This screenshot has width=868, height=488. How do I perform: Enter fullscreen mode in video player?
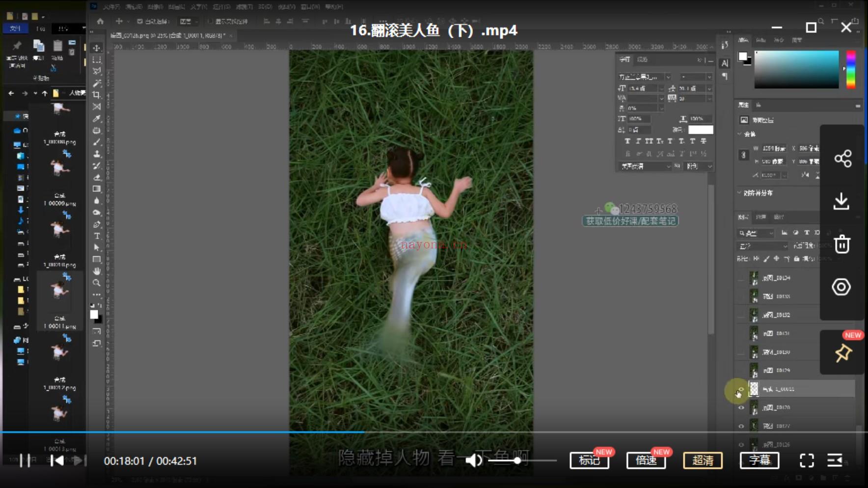tap(807, 461)
